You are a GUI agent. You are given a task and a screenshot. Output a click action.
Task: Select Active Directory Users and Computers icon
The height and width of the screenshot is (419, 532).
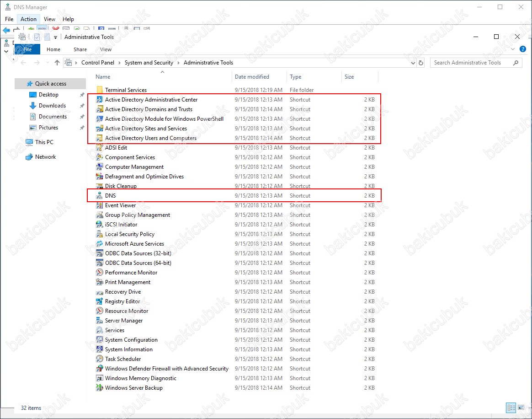click(100, 138)
